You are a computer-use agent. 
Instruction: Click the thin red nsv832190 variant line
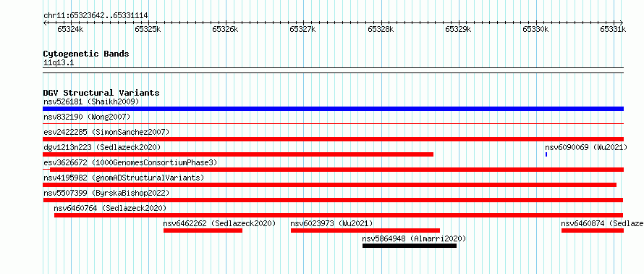[333, 123]
